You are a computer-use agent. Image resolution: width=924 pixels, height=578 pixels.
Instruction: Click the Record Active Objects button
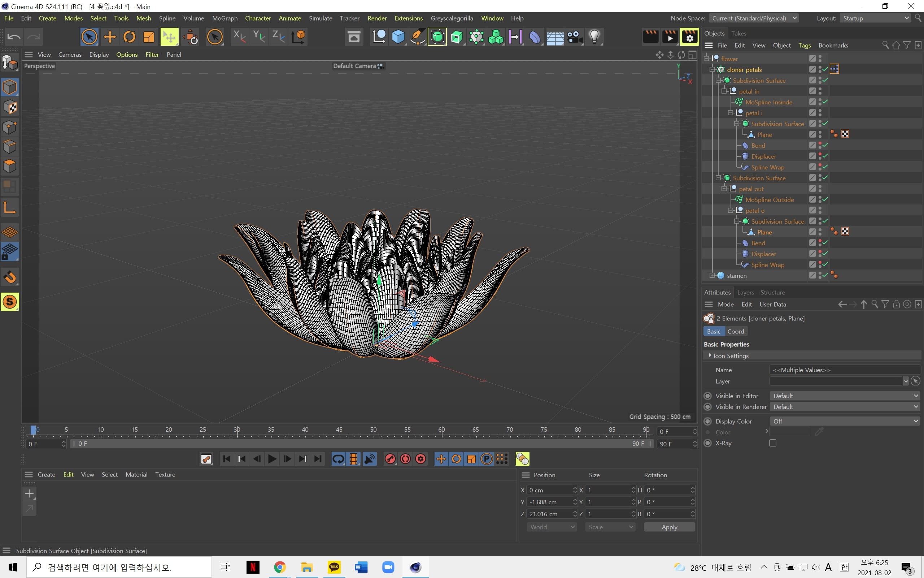point(390,459)
